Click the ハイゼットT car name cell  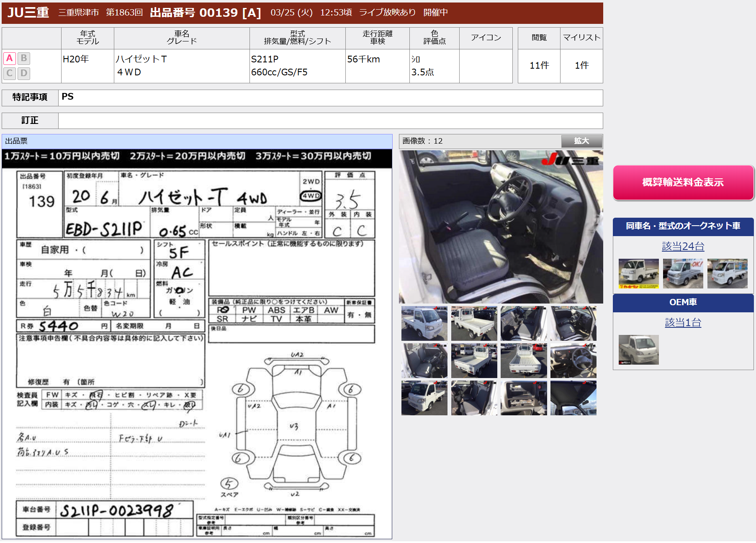182,66
